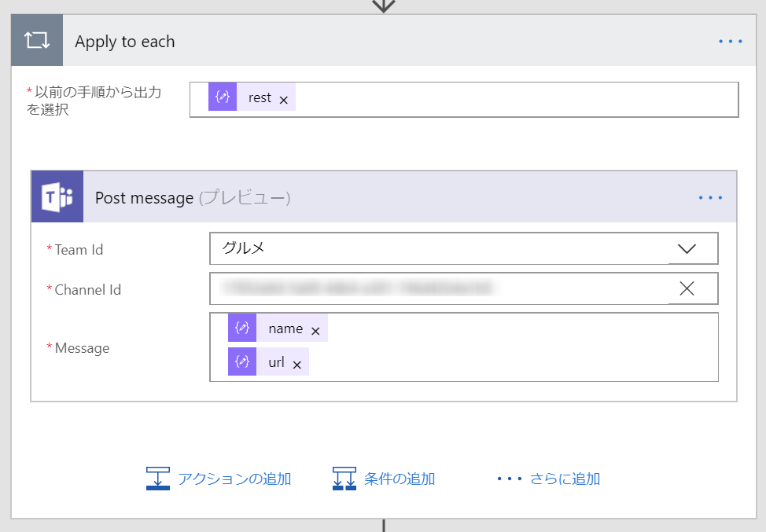The width and height of the screenshot is (766, 532).
Task: Click inside the Message field
Action: 464,347
